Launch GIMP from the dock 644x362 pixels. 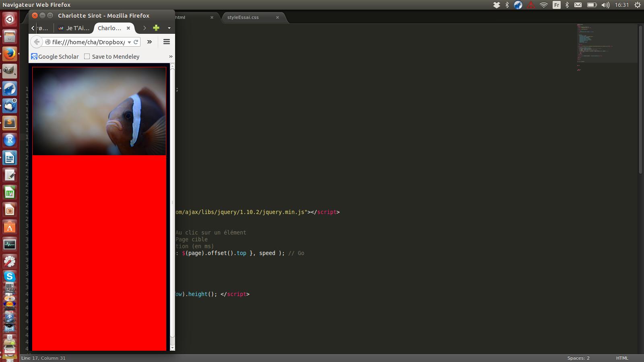pos(10,71)
